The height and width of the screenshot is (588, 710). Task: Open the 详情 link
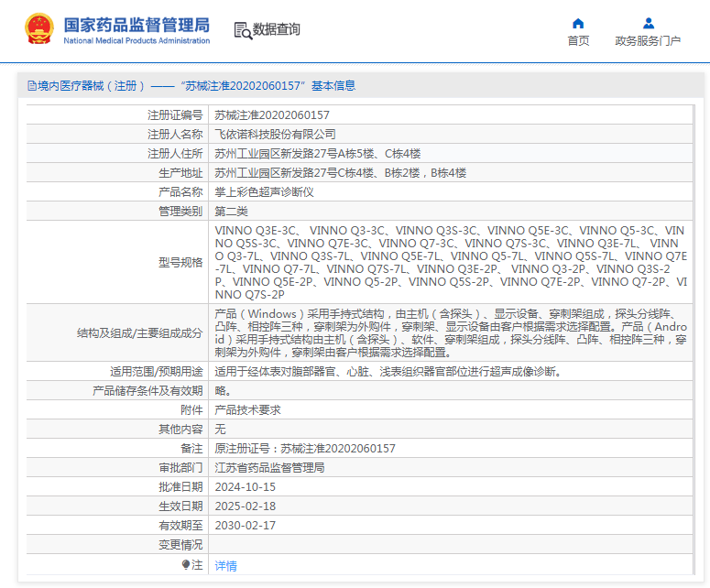[225, 566]
